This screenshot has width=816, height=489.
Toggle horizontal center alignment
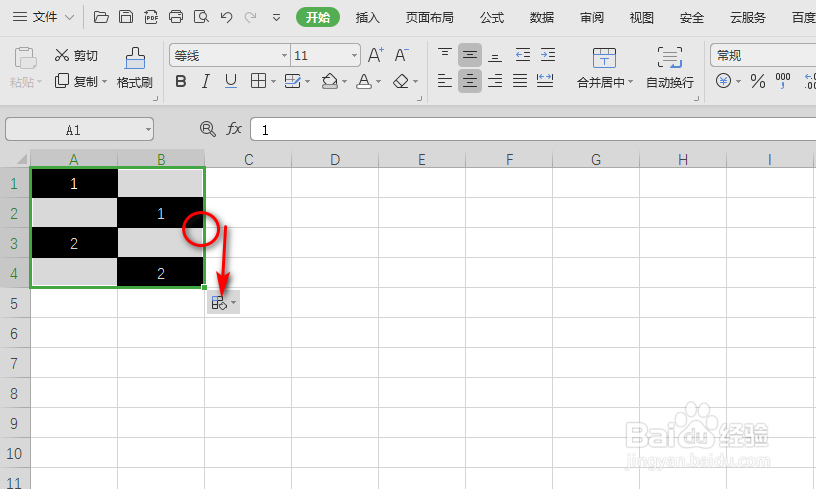469,81
